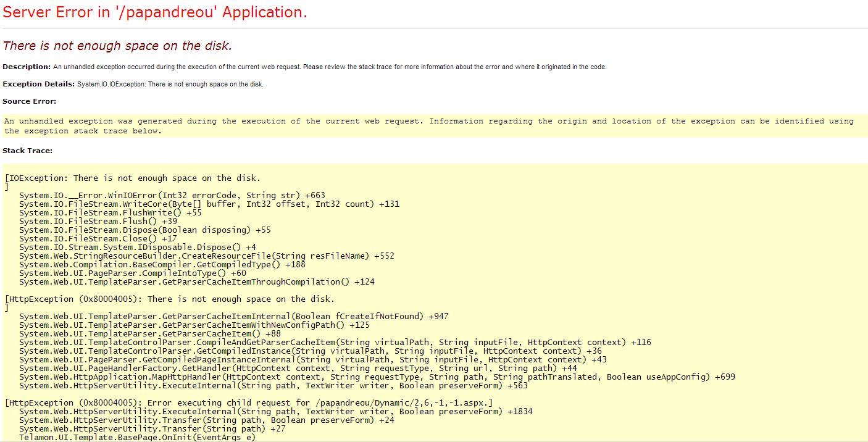Click the bold 'Stack Trace:' label
This screenshot has width=868, height=442.
pyautogui.click(x=28, y=151)
